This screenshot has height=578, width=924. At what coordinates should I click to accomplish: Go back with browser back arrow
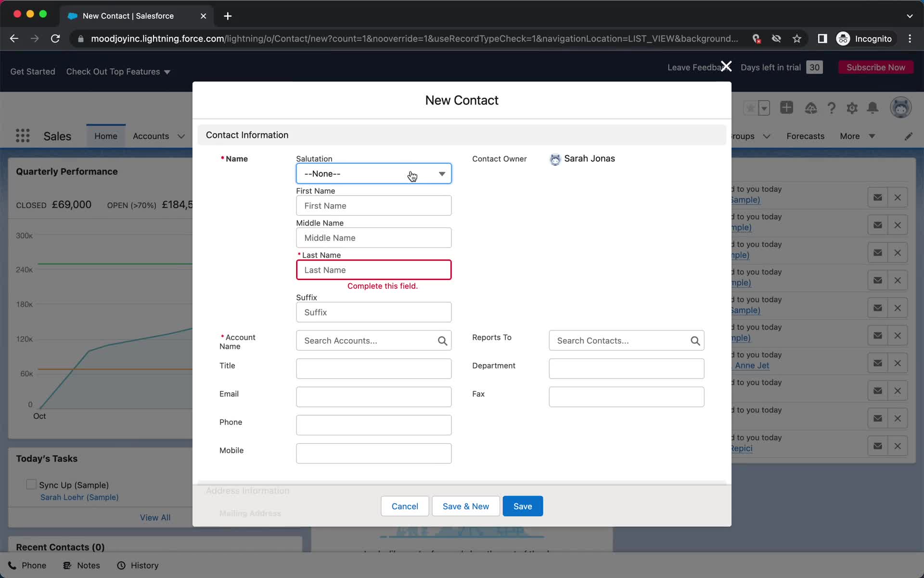(14, 39)
